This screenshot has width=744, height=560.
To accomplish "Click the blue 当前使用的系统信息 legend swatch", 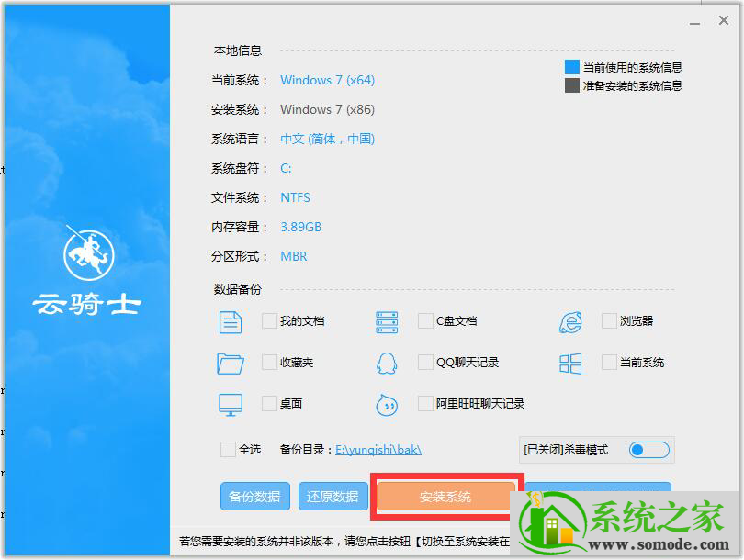I will (572, 67).
